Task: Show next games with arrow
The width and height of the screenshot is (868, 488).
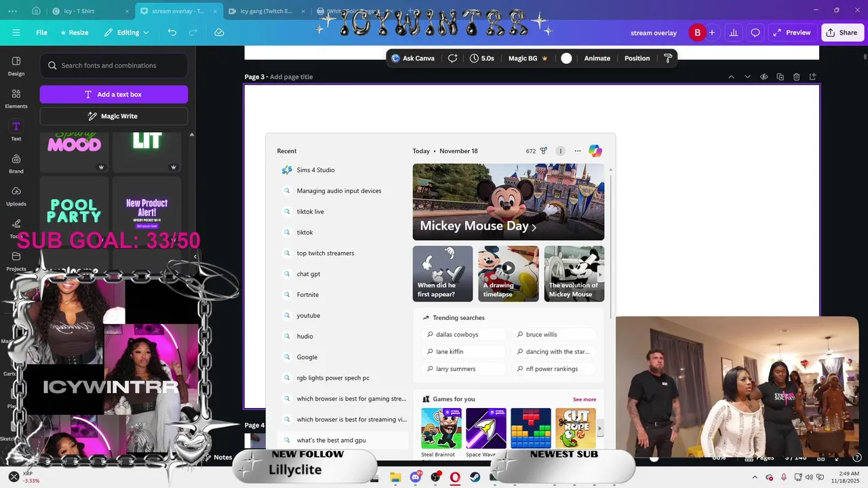Action: point(599,428)
